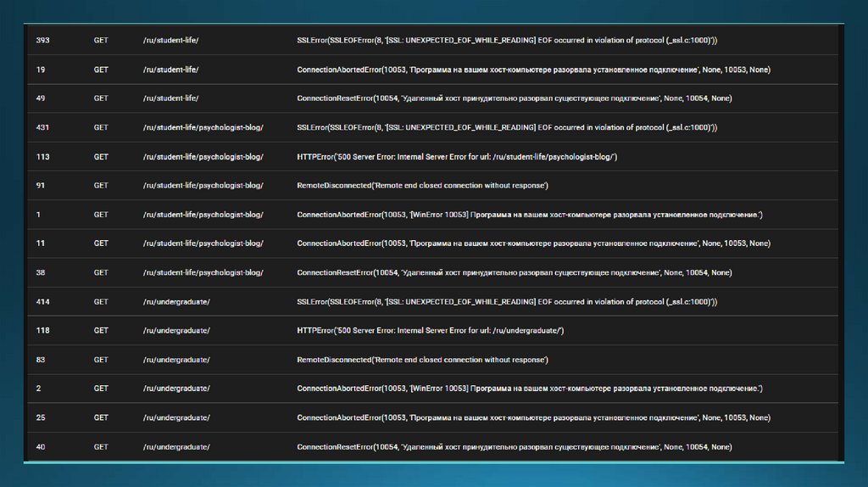This screenshot has height=487, width=868.
Task: Click the GET method in the 25 row
Action: click(x=101, y=417)
